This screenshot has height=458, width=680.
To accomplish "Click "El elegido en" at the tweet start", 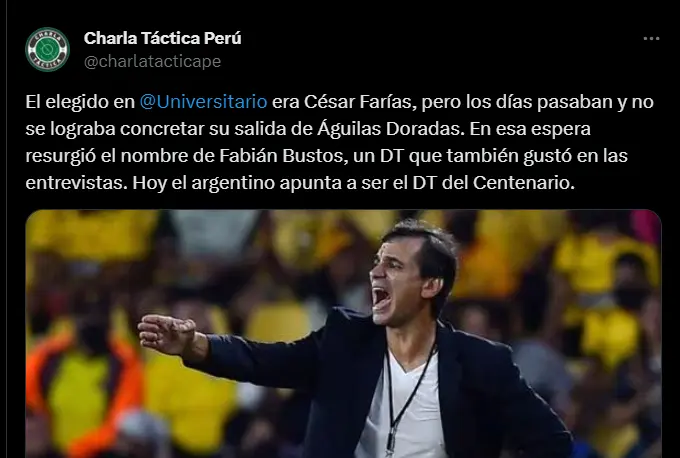I will pyautogui.click(x=80, y=102).
